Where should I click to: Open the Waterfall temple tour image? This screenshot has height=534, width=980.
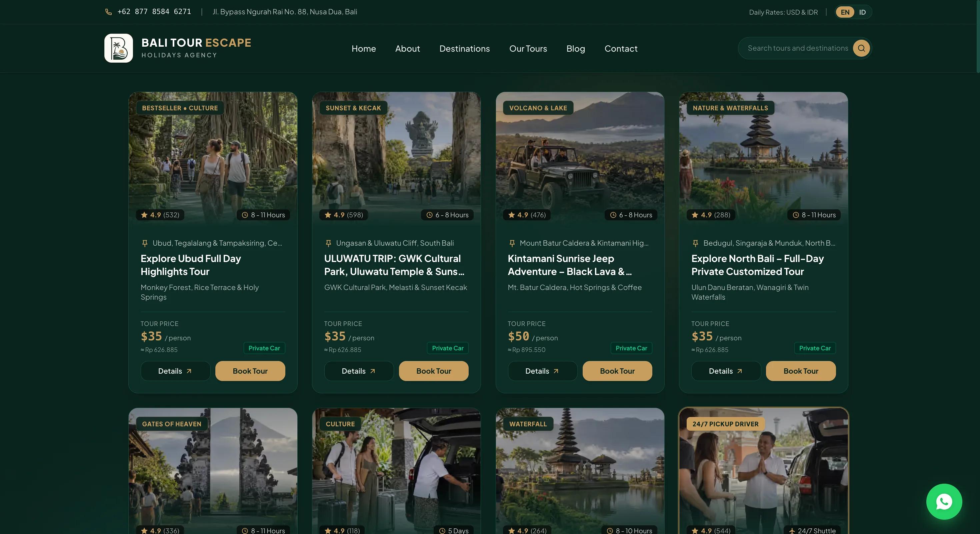coord(580,471)
